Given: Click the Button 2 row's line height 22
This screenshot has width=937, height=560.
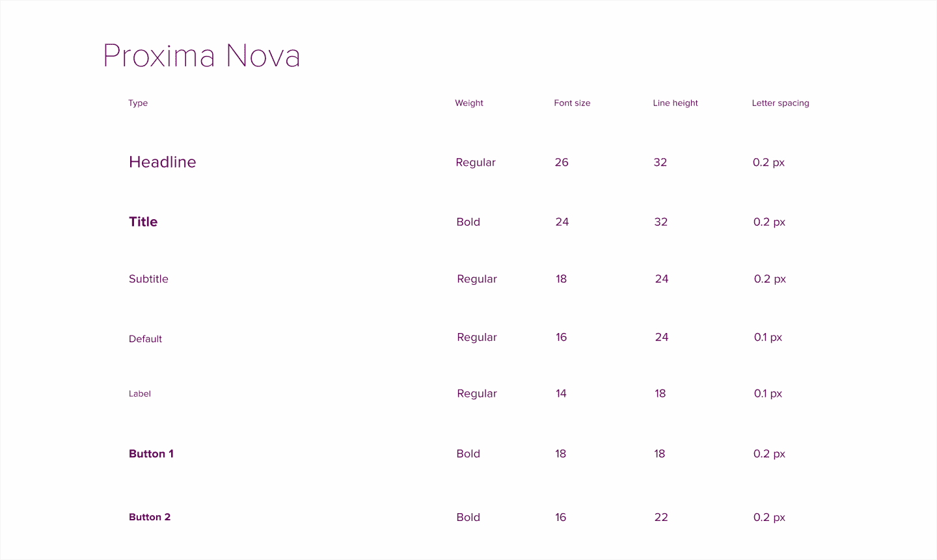Looking at the screenshot, I should click(x=661, y=517).
